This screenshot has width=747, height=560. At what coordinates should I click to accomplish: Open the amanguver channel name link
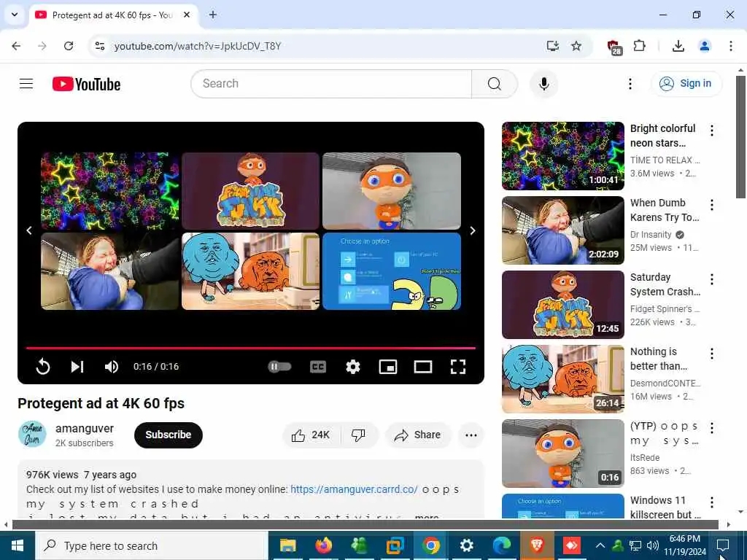(85, 428)
